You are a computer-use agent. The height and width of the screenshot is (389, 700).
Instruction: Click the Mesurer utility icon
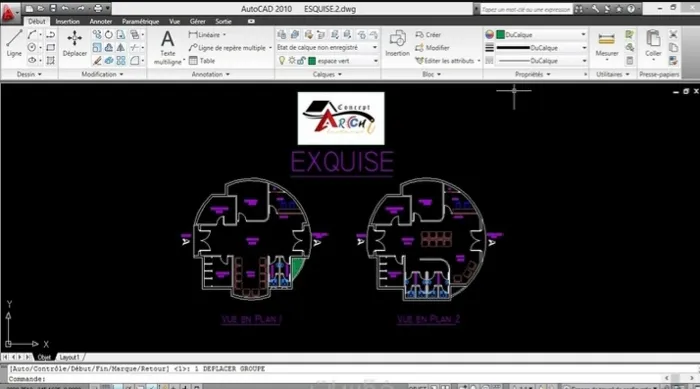(607, 44)
